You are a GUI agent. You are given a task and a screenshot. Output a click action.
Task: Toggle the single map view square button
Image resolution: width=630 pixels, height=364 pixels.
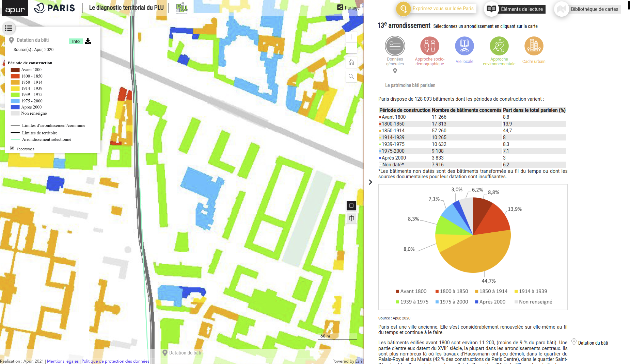pos(351,205)
